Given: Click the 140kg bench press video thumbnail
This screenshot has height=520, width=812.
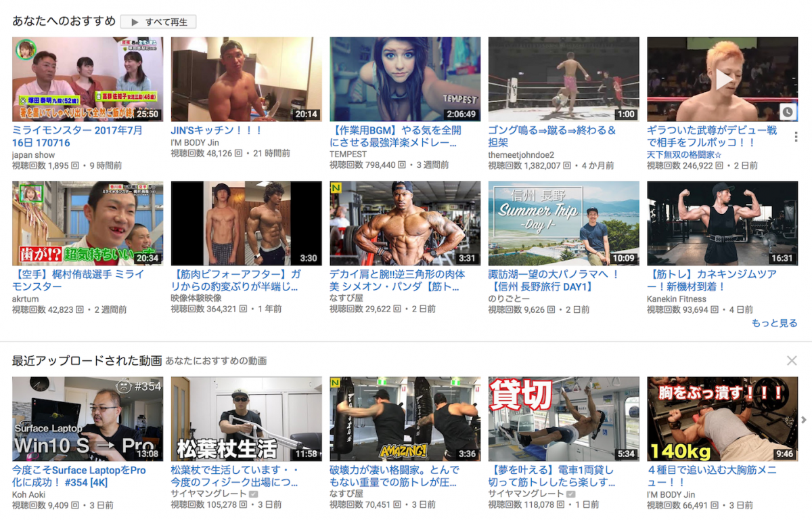Looking at the screenshot, I should 722,420.
